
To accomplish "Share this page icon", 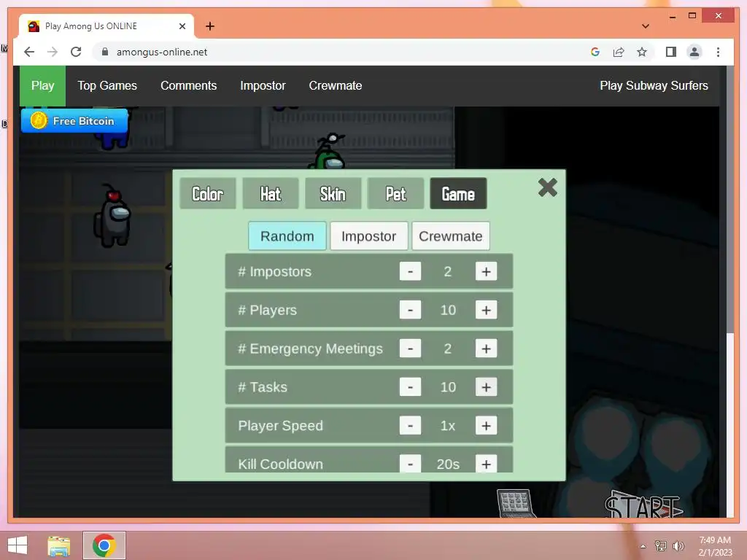I will coord(619,52).
